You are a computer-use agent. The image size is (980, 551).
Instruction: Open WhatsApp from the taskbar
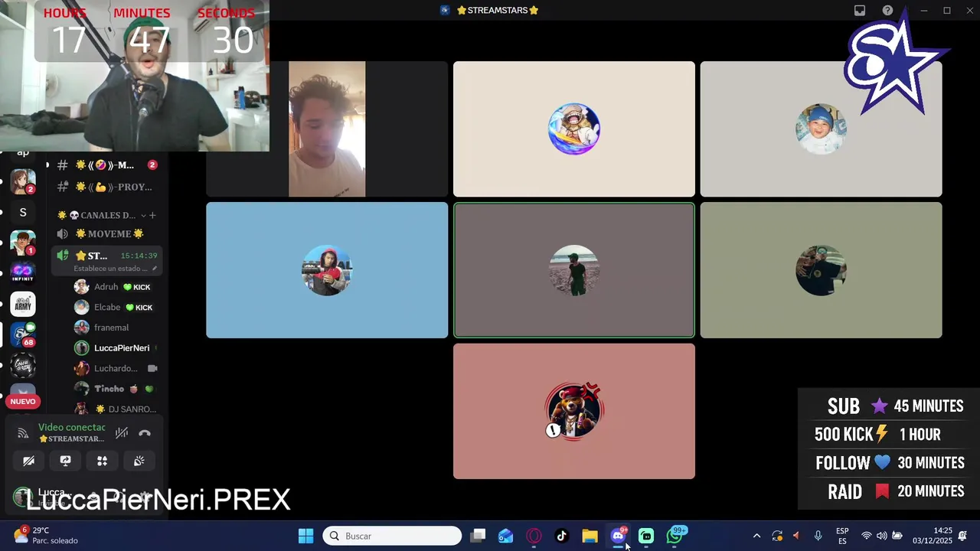675,536
